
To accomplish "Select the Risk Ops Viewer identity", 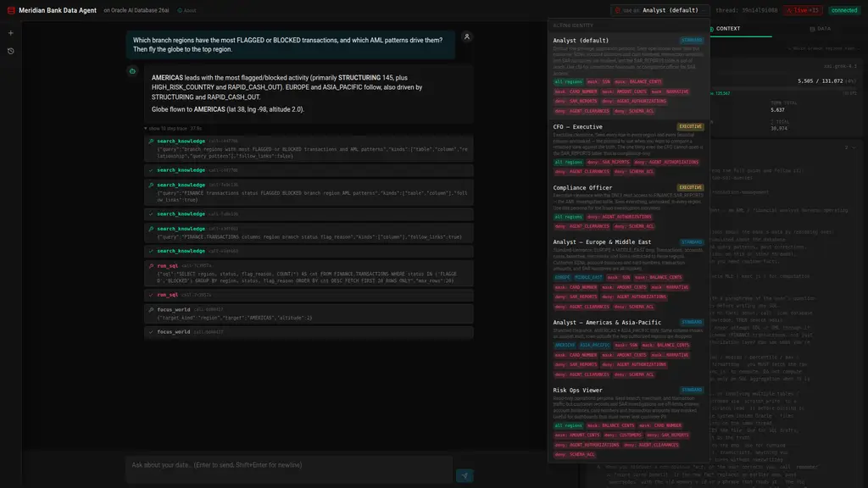I will tap(628, 422).
